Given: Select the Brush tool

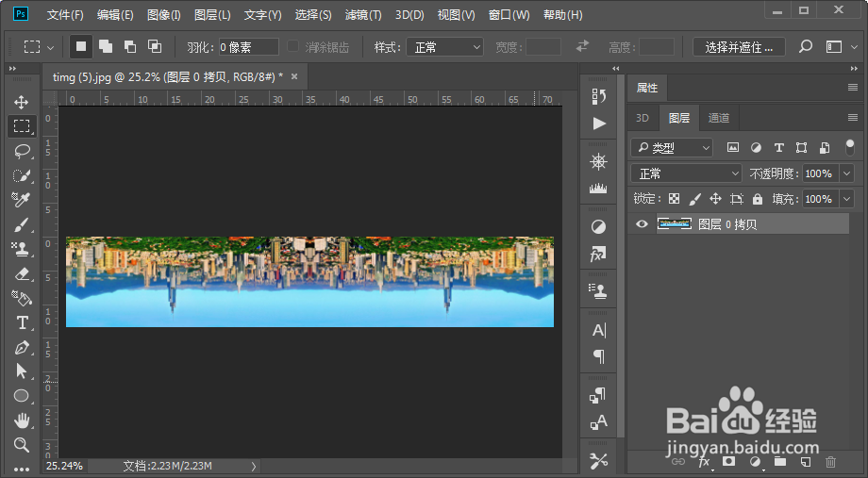Looking at the screenshot, I should tap(21, 224).
